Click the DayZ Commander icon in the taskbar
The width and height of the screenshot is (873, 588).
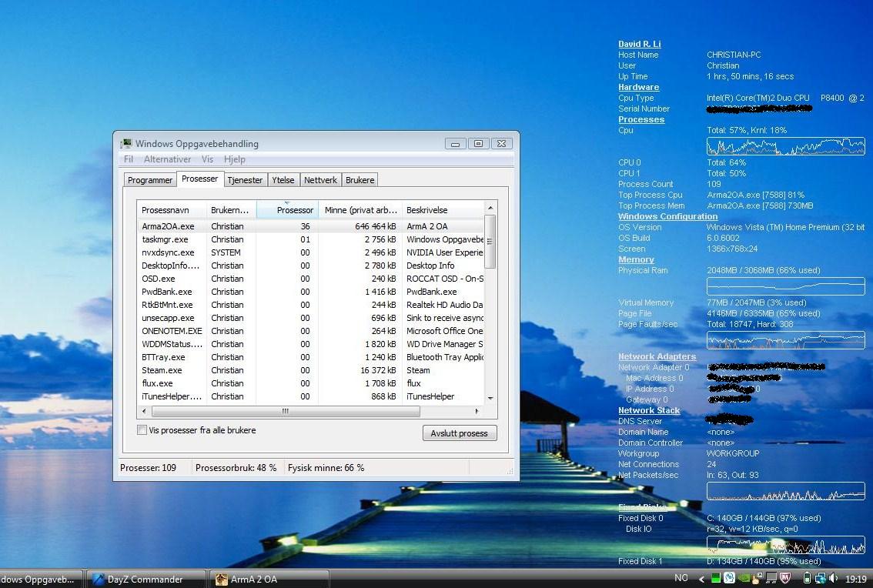[98, 579]
